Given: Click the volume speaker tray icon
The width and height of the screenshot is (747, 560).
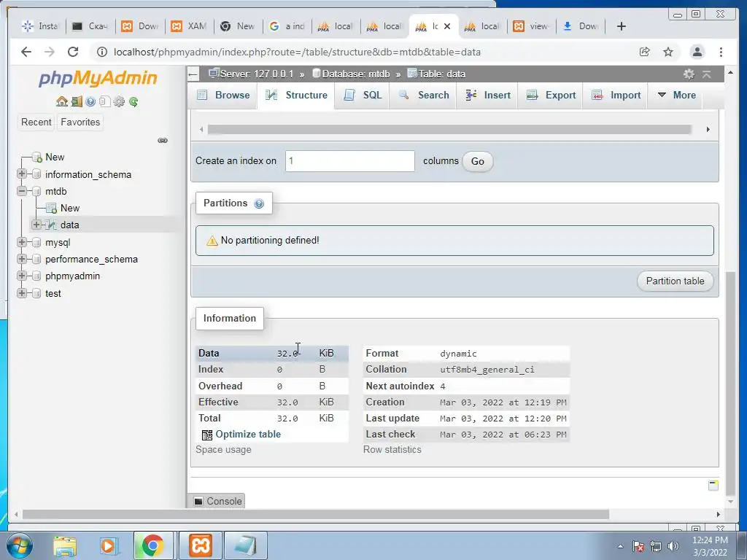Looking at the screenshot, I should coord(673,546).
